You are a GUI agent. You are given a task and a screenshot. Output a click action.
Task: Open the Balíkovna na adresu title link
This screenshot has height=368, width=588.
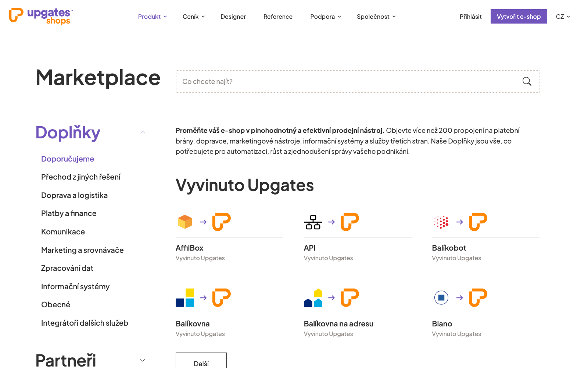338,324
